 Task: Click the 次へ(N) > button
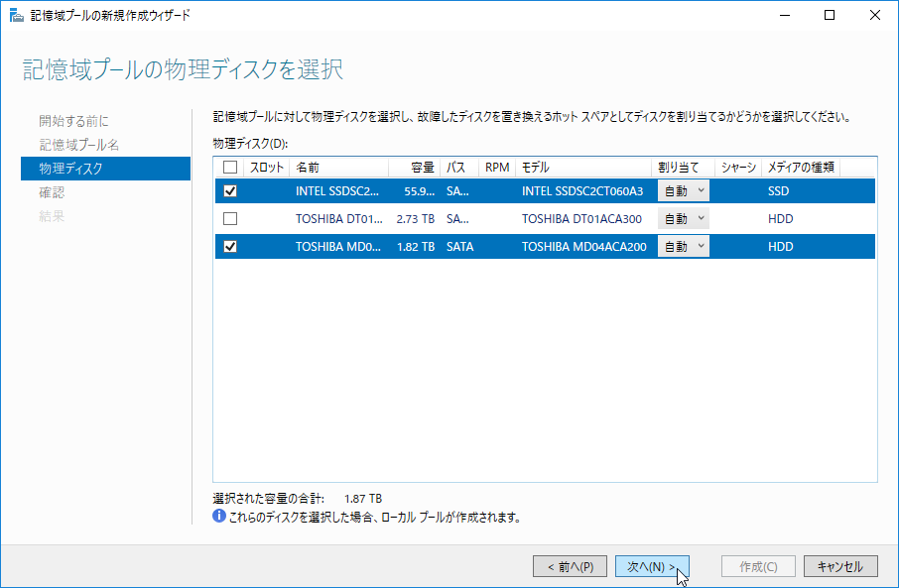click(x=652, y=567)
